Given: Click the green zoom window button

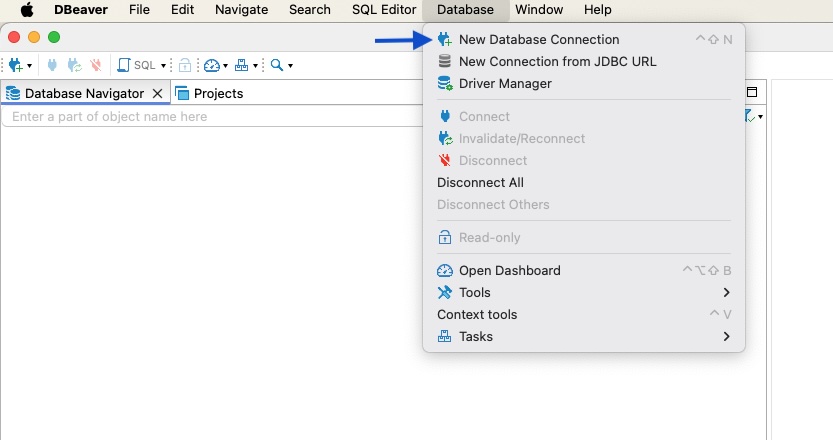Looking at the screenshot, I should click(x=54, y=37).
